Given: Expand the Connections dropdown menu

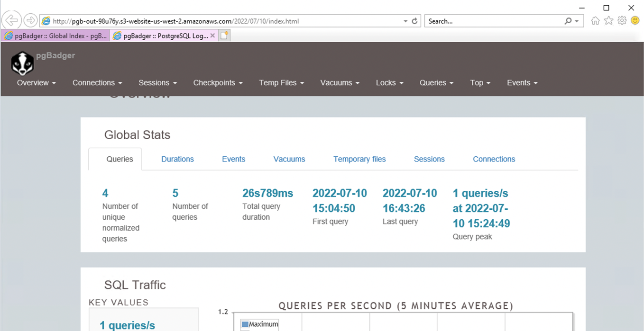Looking at the screenshot, I should pyautogui.click(x=97, y=83).
